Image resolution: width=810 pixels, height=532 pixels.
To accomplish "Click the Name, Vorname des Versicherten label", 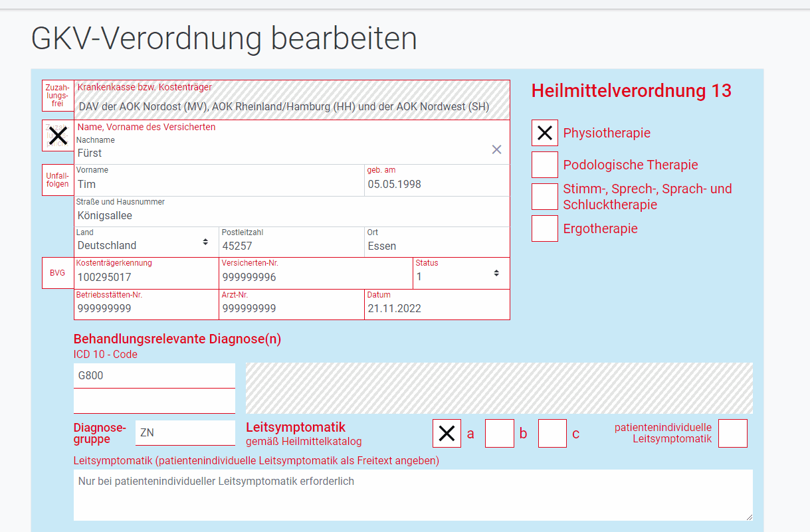I will (x=146, y=127).
